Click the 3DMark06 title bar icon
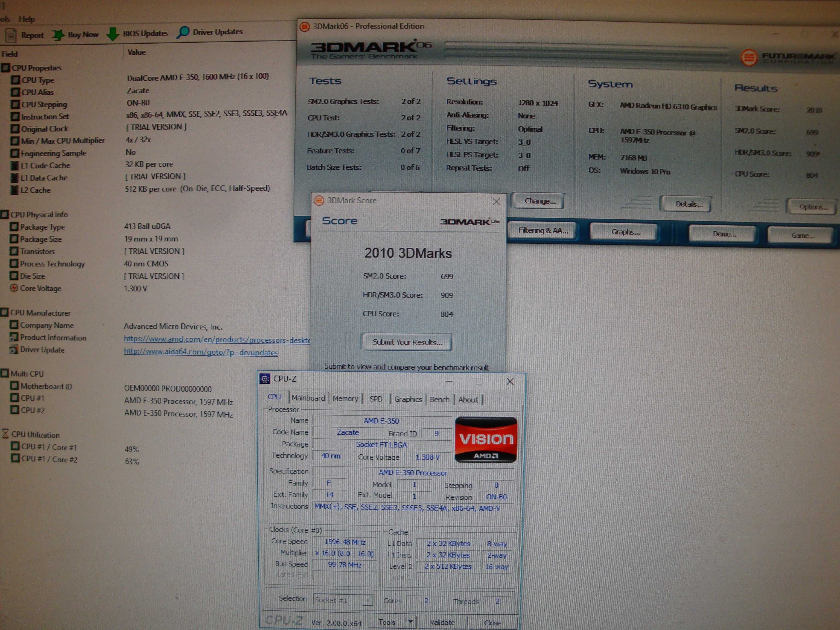The width and height of the screenshot is (840, 630). [x=305, y=26]
